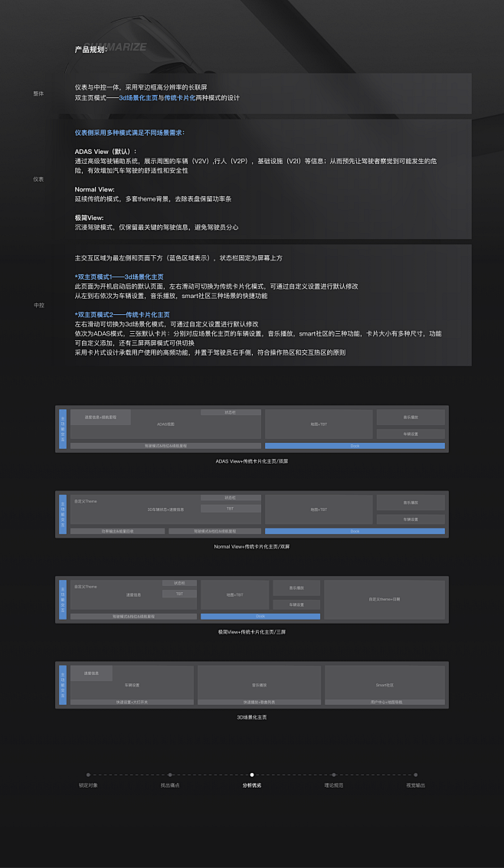504x868 pixels.
Task: Click the *双主页模式2——传统卡片化主页 heading
Action: [x=123, y=314]
